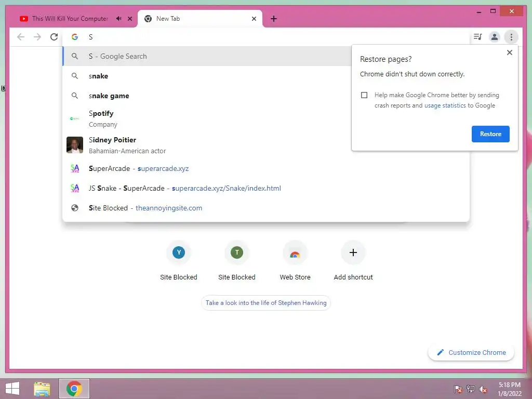Screen dimensions: 532x399
Task: Follow the 'usage statistics' link
Action: click(x=445, y=105)
